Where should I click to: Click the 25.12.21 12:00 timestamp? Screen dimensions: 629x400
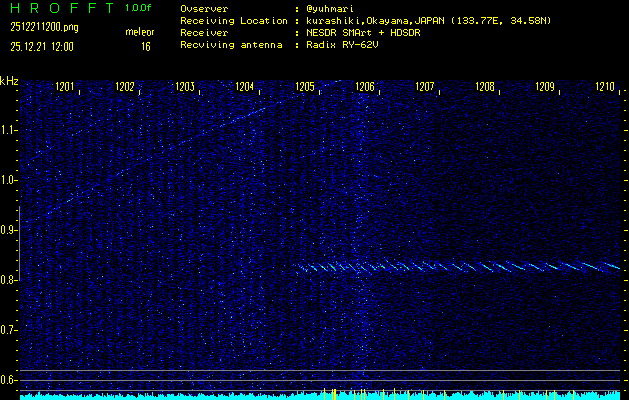pyautogui.click(x=44, y=46)
